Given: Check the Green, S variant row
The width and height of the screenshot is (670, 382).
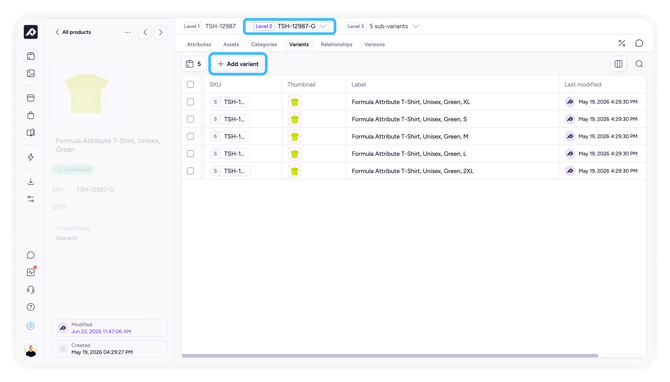Looking at the screenshot, I should click(191, 119).
